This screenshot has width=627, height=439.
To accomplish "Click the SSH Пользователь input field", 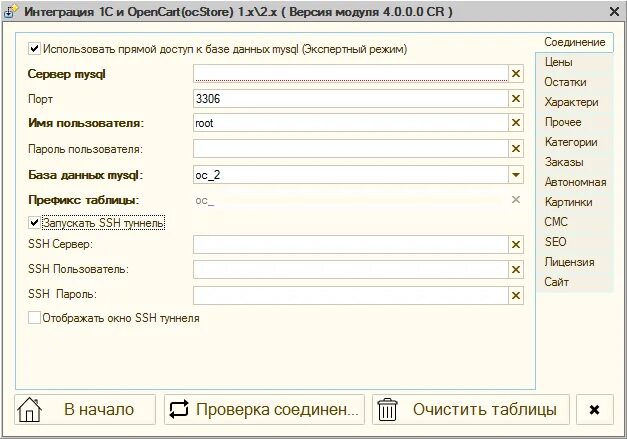I will (351, 269).
